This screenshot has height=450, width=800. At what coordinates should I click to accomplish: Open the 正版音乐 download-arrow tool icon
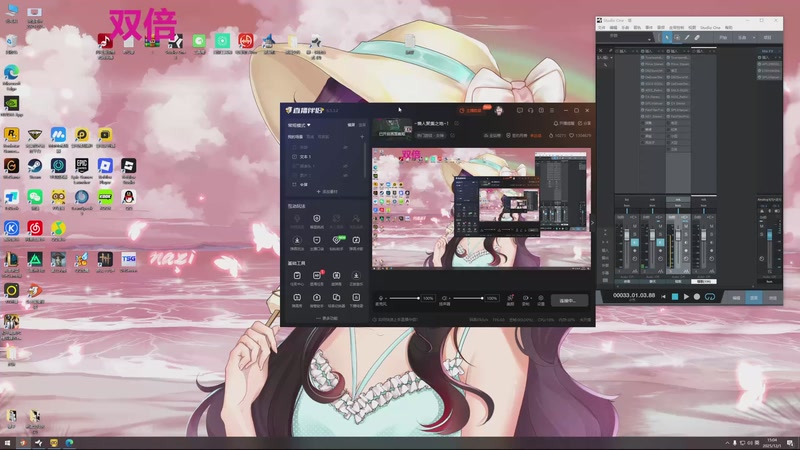click(x=356, y=276)
